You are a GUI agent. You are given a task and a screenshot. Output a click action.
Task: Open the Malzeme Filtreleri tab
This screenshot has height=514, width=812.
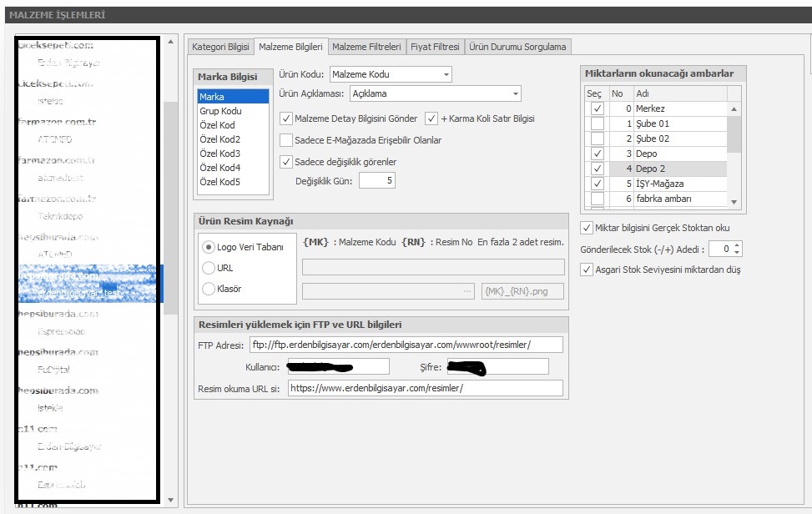(366, 48)
